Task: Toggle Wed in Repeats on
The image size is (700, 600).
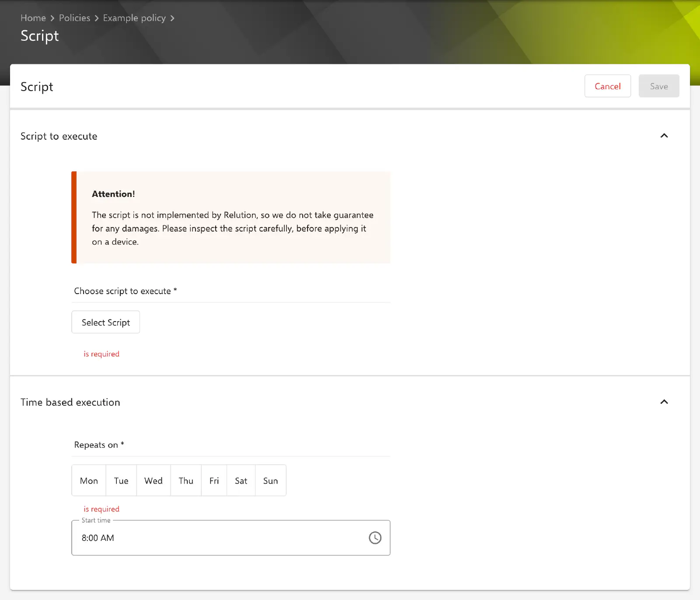Action: 154,481
